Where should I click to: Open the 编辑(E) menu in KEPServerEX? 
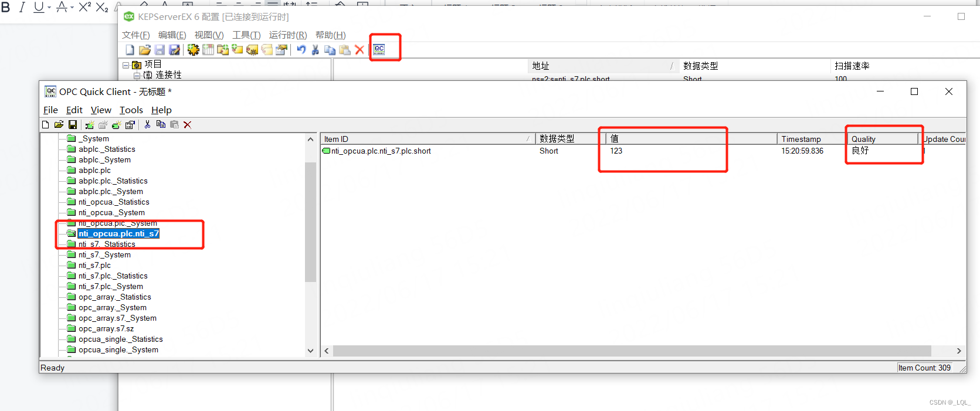(172, 35)
